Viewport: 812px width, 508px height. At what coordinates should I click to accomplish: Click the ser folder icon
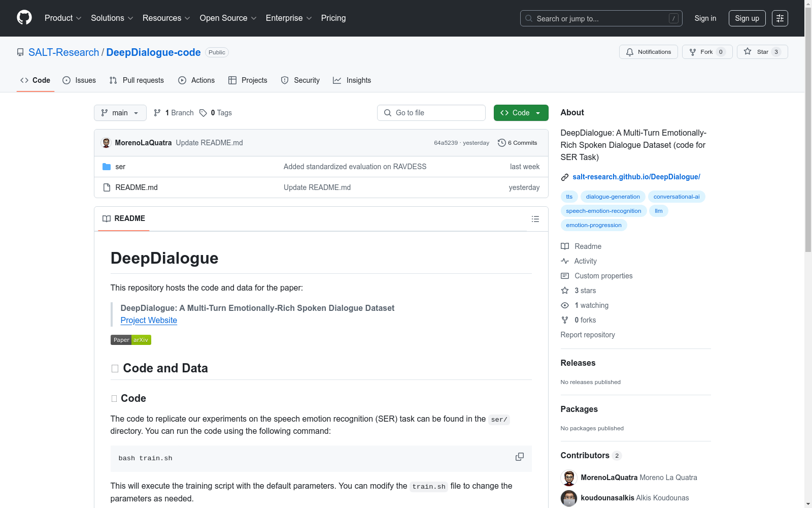107,167
